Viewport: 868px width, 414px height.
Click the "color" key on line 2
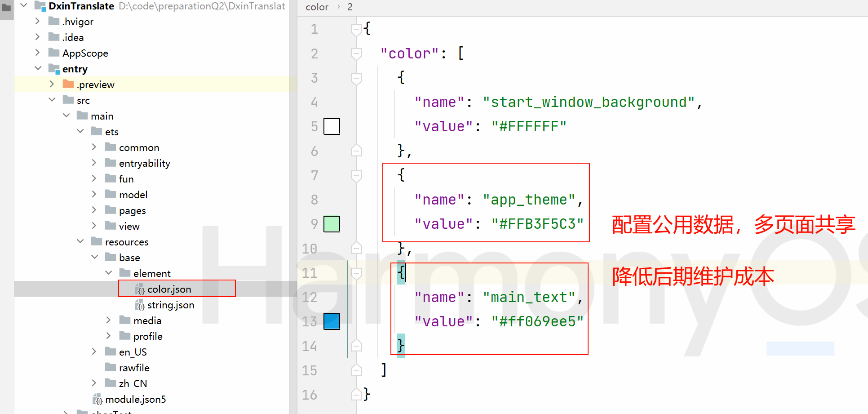(409, 54)
